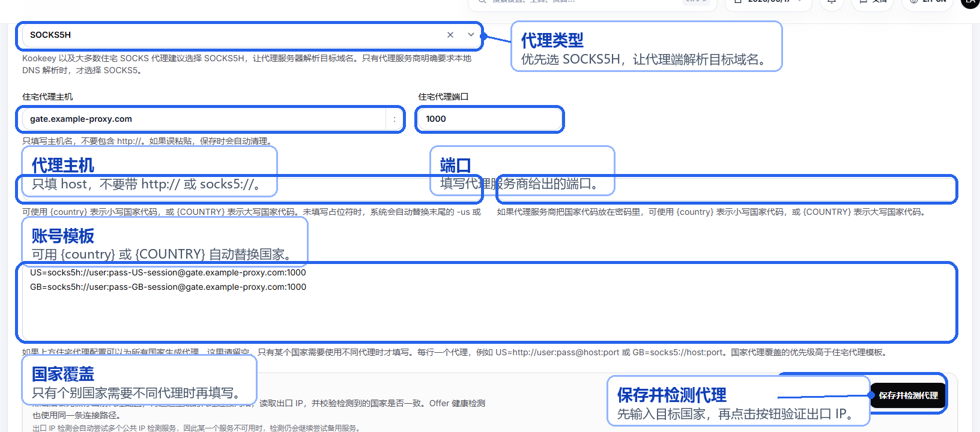The width and height of the screenshot is (980, 432).
Task: Focus the residential proxy port field 1000
Action: pos(489,119)
